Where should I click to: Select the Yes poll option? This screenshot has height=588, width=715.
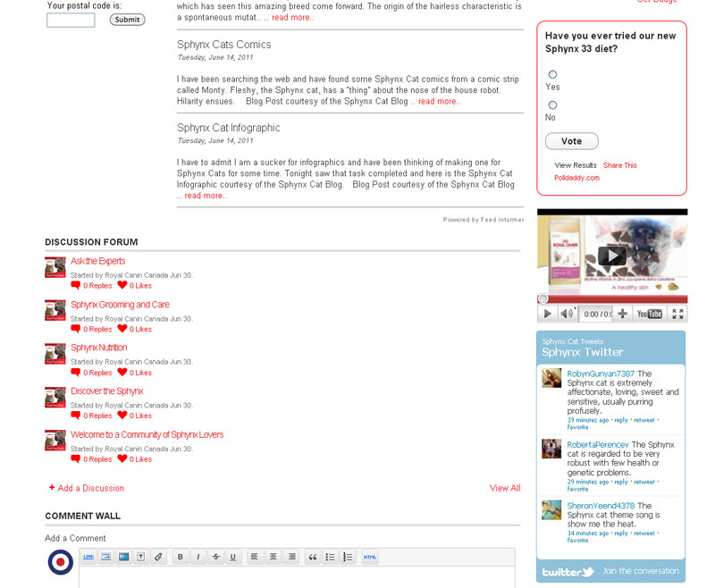(x=552, y=75)
